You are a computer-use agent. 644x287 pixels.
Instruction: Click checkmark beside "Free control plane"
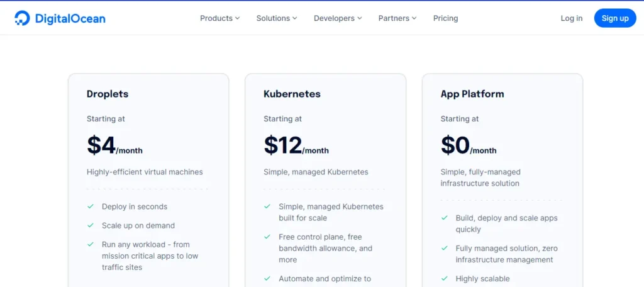(x=267, y=237)
